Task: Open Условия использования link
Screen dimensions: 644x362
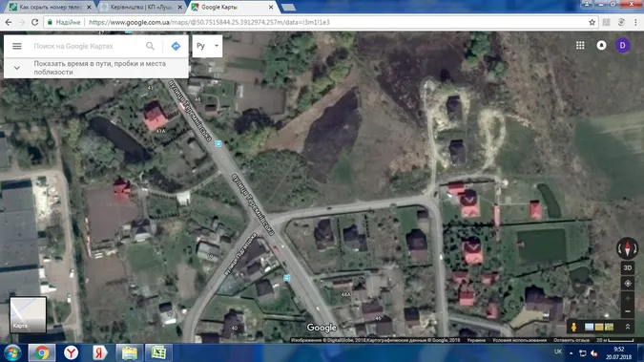Action: coord(519,340)
